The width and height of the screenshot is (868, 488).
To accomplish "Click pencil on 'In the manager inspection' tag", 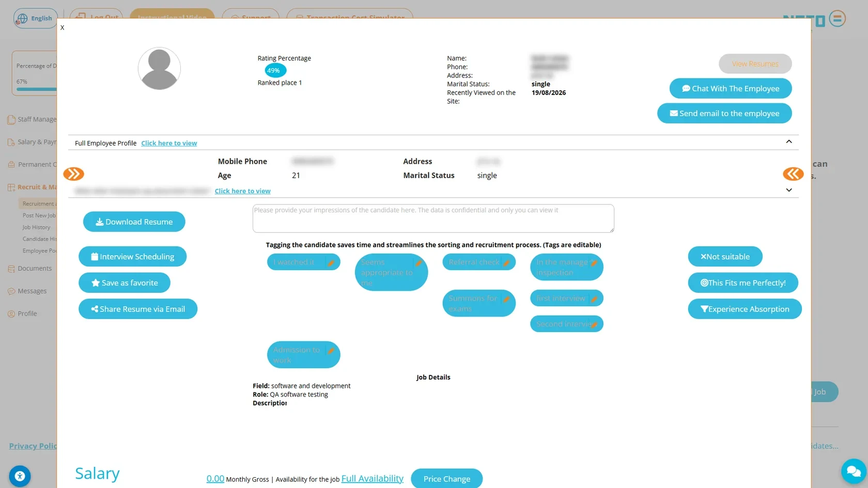I will point(594,263).
